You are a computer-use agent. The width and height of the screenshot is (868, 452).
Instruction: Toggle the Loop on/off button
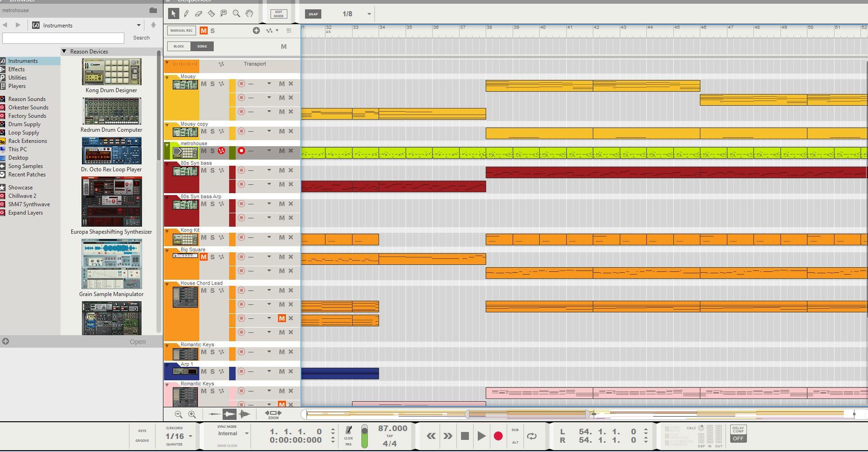531,436
